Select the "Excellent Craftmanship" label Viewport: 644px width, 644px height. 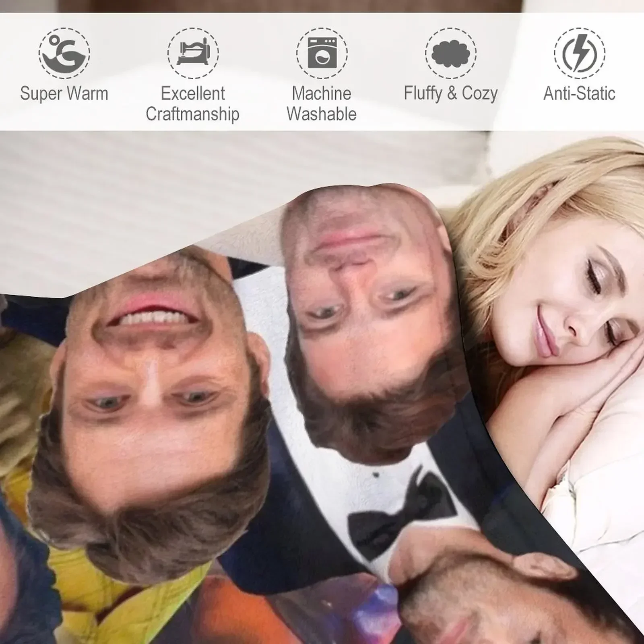point(193,104)
